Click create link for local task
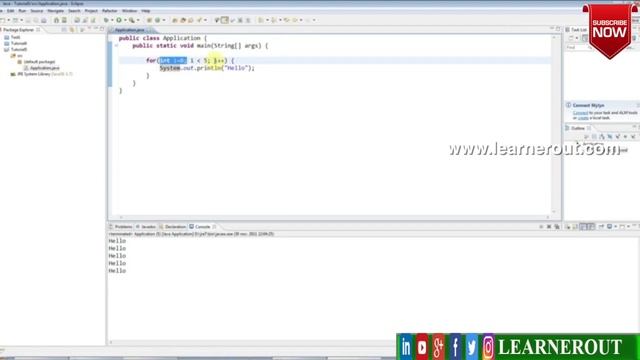 [x=583, y=118]
